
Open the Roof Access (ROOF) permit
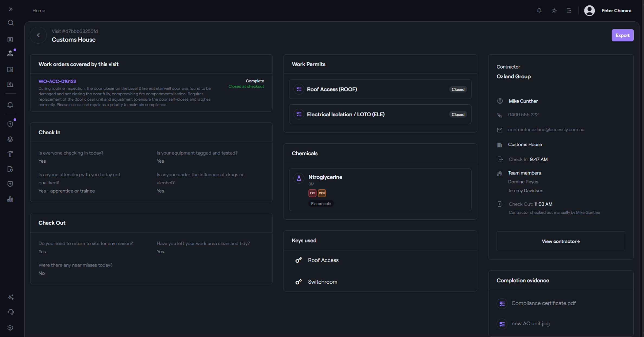(x=380, y=89)
